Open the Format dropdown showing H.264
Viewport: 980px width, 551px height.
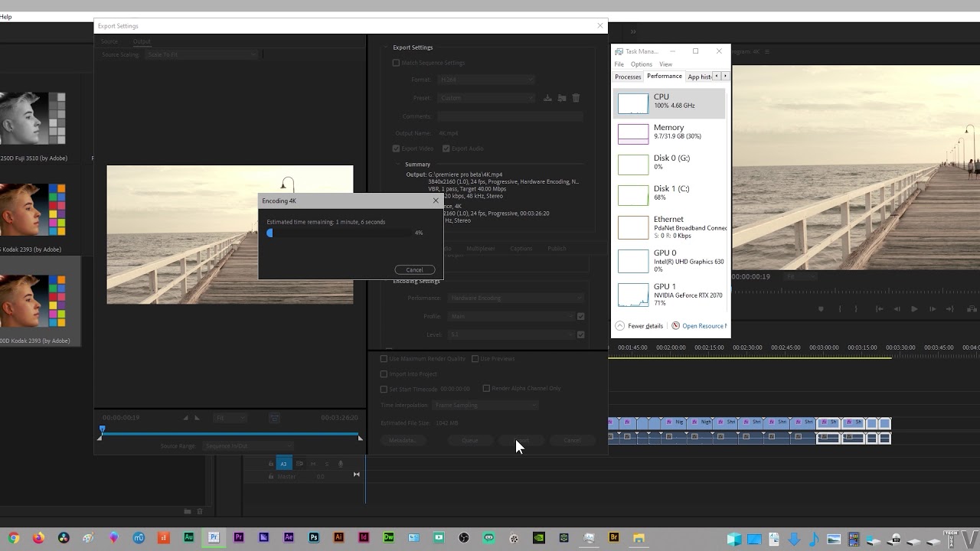(485, 80)
